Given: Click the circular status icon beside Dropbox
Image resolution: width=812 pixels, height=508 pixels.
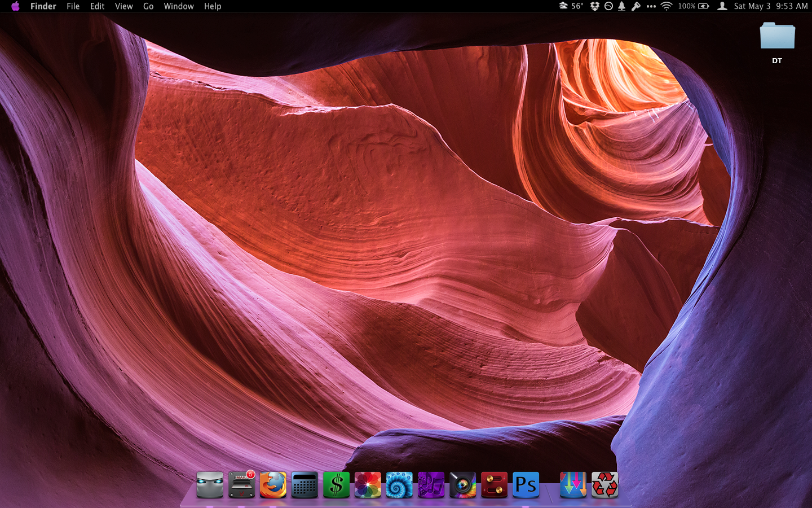Looking at the screenshot, I should click(x=608, y=6).
